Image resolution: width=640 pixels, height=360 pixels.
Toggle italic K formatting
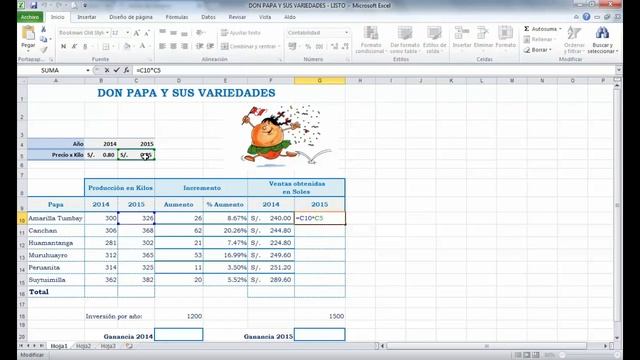[x=74, y=47]
